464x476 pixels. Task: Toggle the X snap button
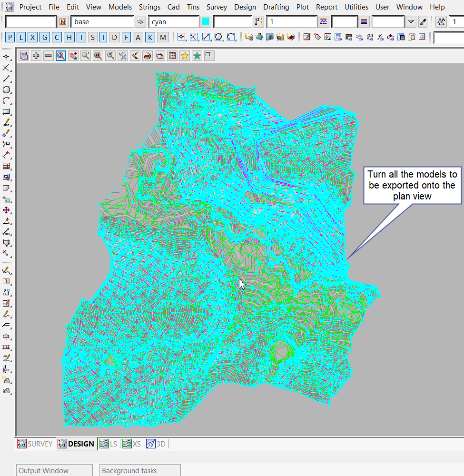coord(32,38)
